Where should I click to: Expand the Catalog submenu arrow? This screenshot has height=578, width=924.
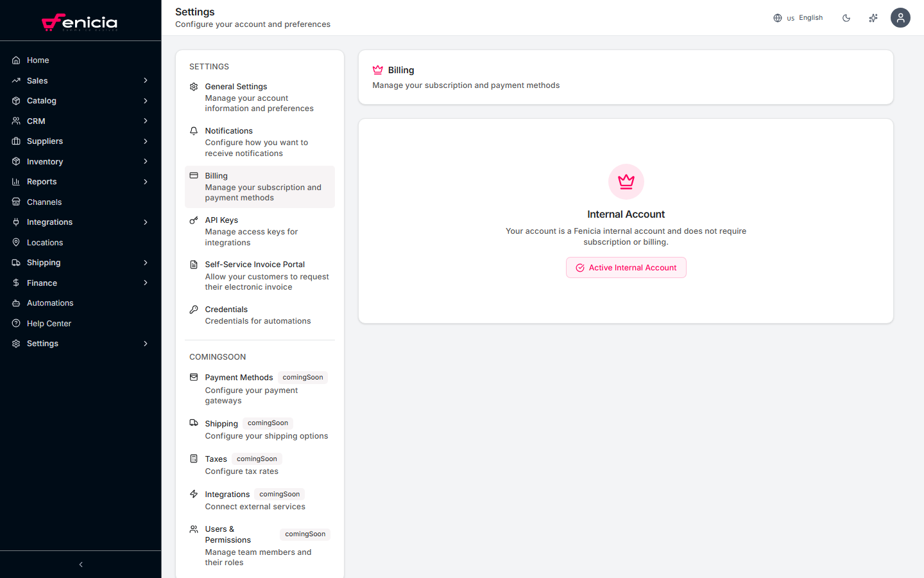coord(146,101)
